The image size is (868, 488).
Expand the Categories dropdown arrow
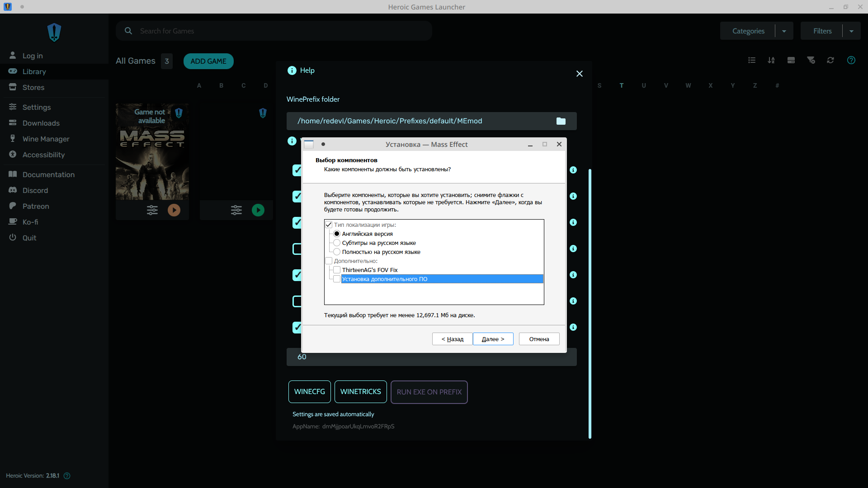coord(784,31)
